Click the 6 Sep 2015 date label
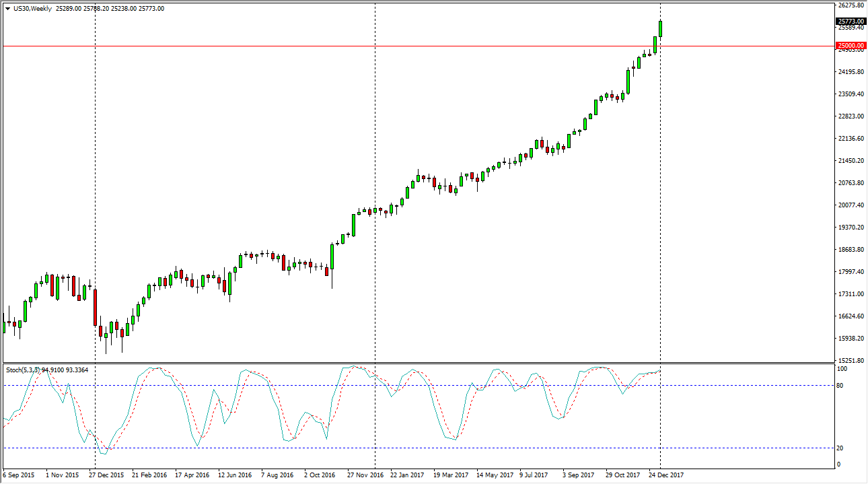 (20, 475)
